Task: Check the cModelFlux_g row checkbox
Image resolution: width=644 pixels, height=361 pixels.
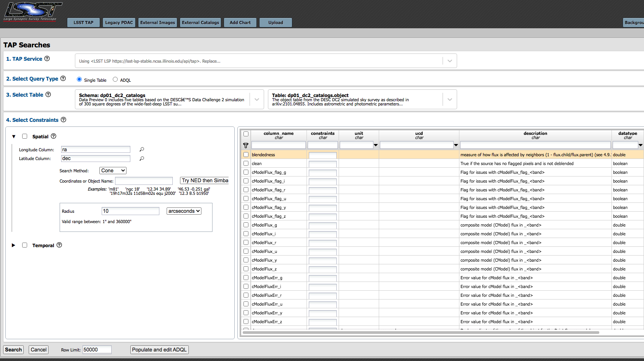Action: click(x=246, y=225)
